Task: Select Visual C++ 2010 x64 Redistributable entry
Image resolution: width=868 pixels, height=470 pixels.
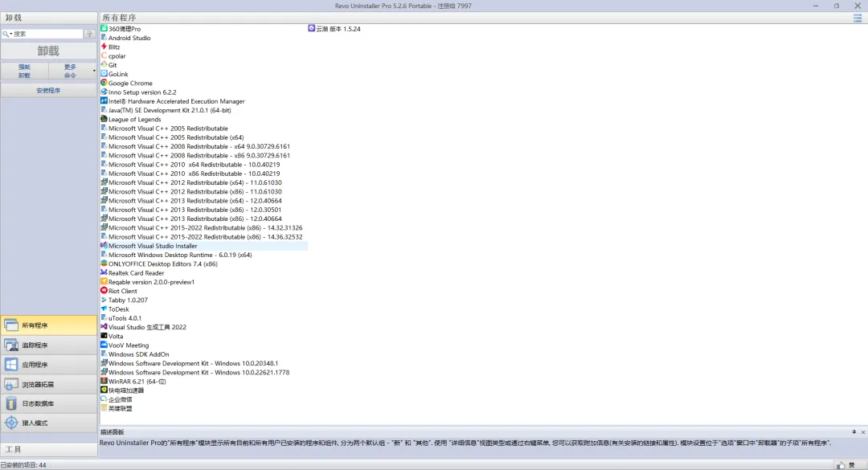Action: tap(194, 165)
